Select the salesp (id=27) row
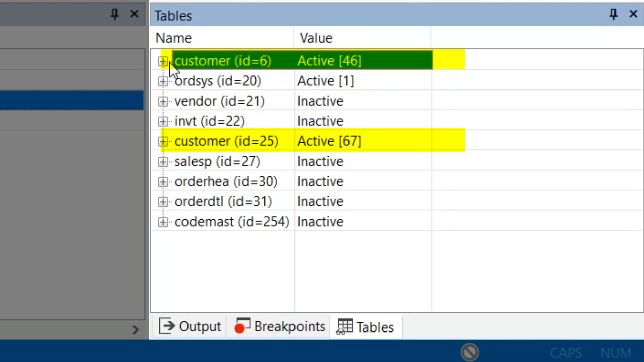This screenshot has height=362, width=644. (x=217, y=162)
